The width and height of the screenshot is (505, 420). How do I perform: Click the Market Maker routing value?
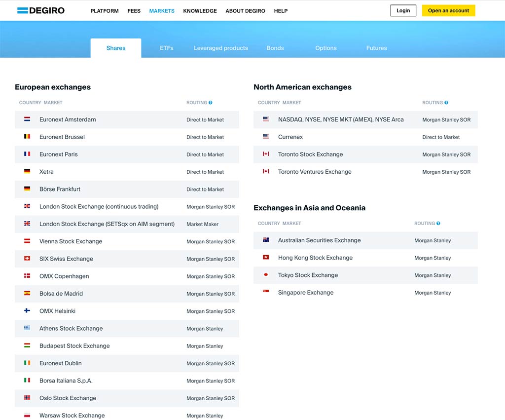point(202,224)
